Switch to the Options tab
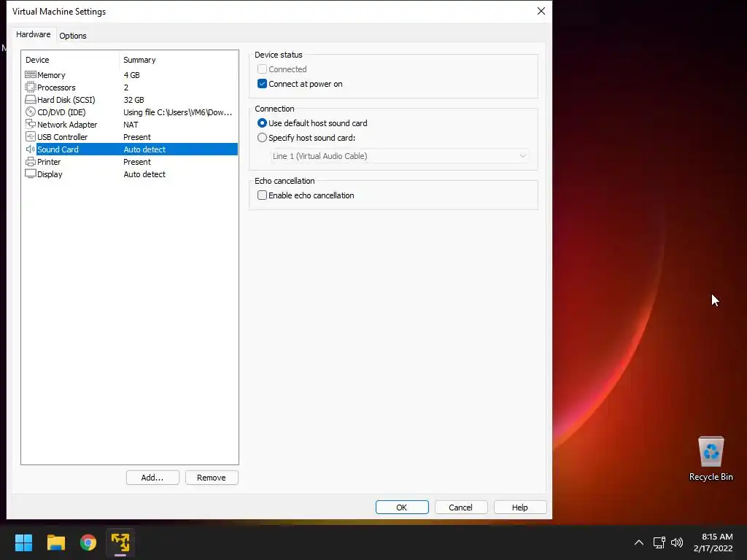 (73, 36)
